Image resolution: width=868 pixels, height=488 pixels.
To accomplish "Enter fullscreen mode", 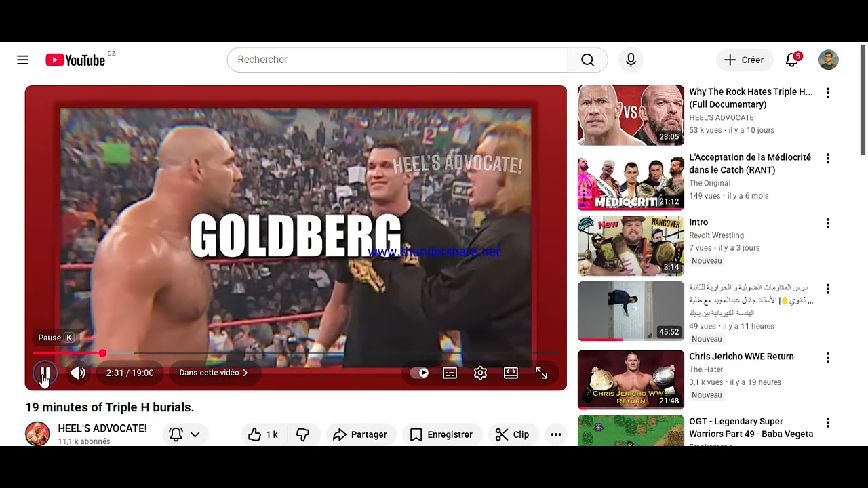I will (541, 373).
